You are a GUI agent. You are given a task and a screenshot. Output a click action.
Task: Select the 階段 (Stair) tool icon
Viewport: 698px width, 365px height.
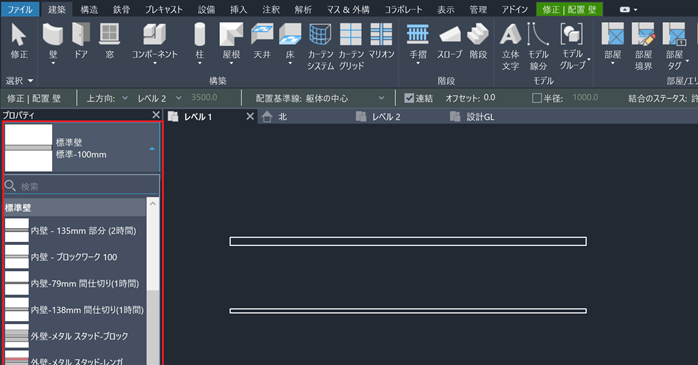(478, 35)
